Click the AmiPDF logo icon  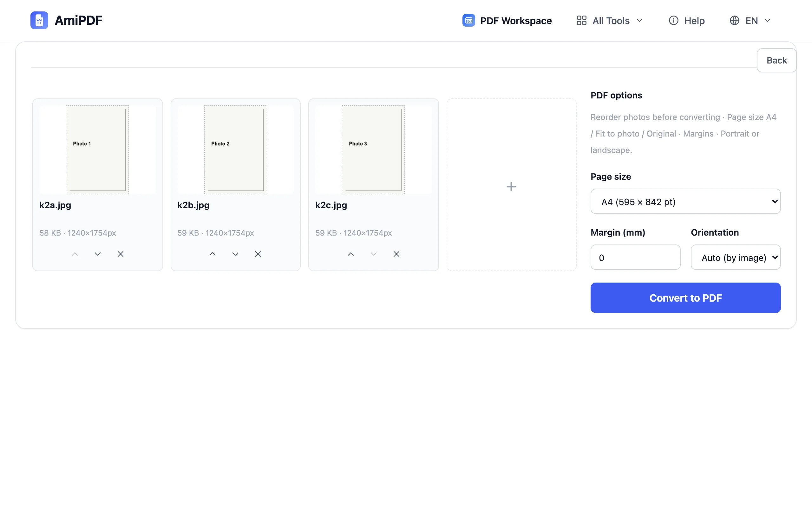pyautogui.click(x=39, y=20)
